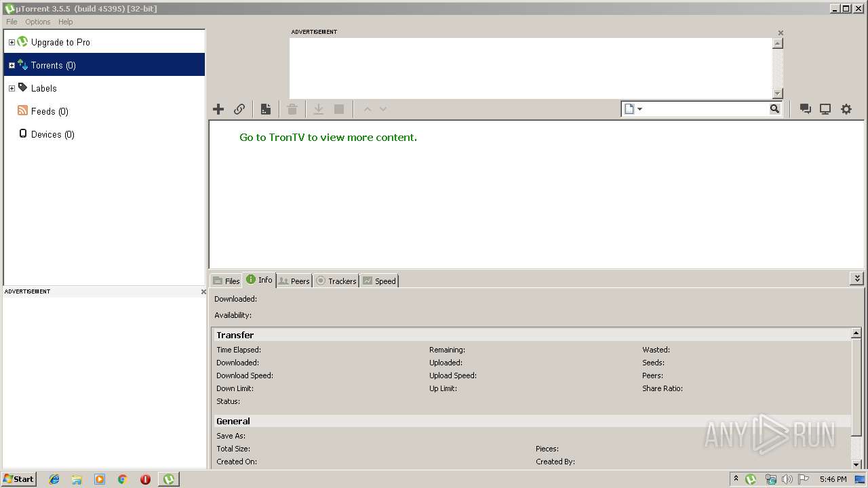Click the Create New Torrent icon
This screenshot has width=868, height=488.
[266, 109]
